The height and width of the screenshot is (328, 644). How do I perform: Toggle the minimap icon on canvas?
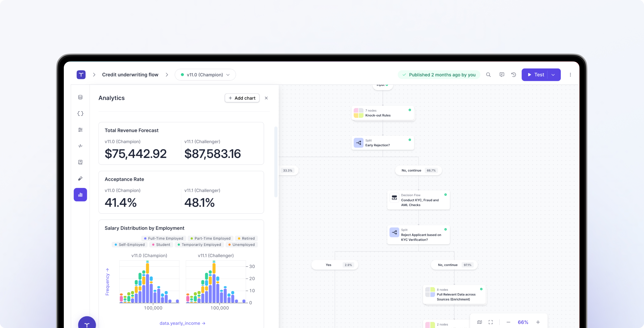coord(480,322)
